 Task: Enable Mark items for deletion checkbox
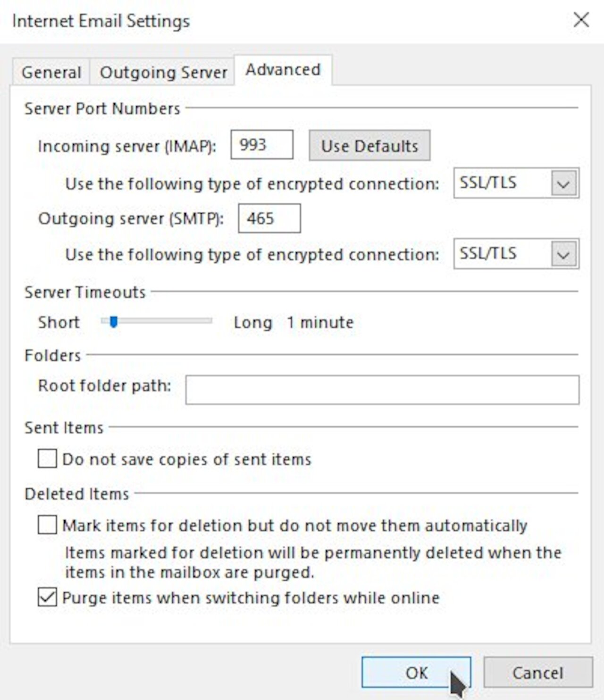[46, 525]
